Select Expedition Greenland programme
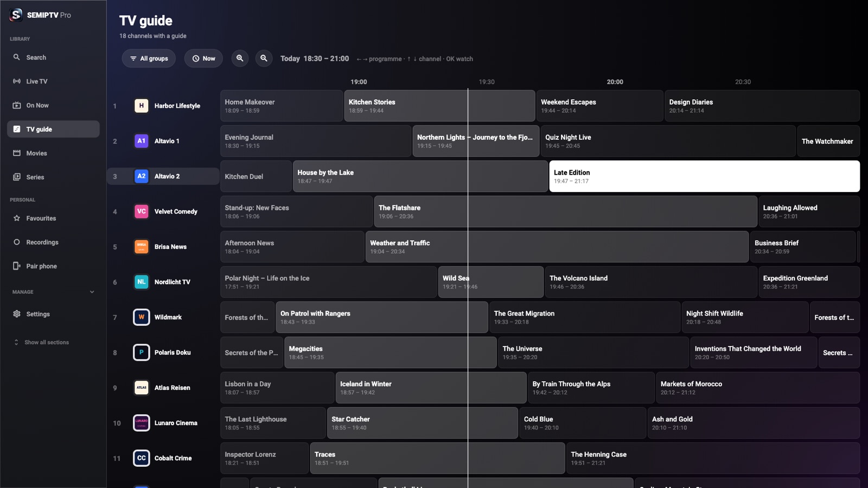The image size is (868, 488). [809, 282]
